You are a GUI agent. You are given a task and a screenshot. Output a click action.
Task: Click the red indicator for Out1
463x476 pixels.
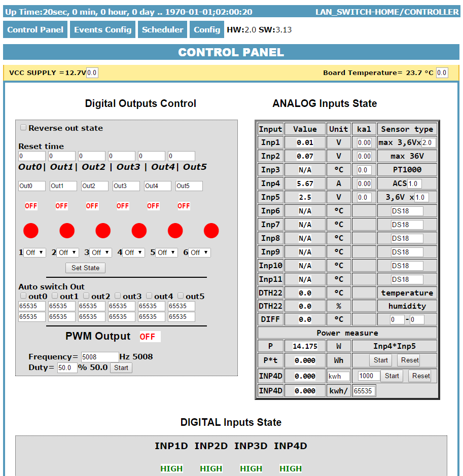coord(67,231)
